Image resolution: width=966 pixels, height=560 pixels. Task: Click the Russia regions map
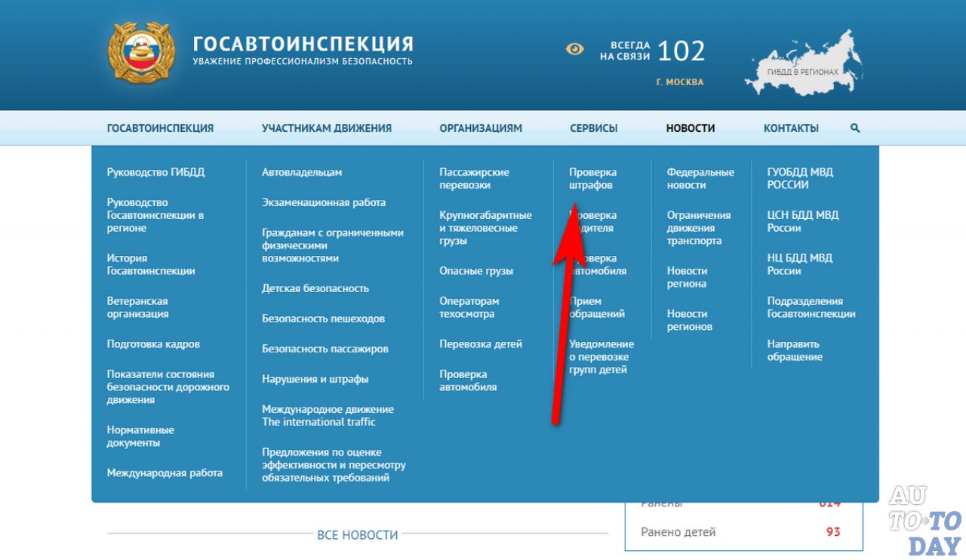click(x=803, y=63)
